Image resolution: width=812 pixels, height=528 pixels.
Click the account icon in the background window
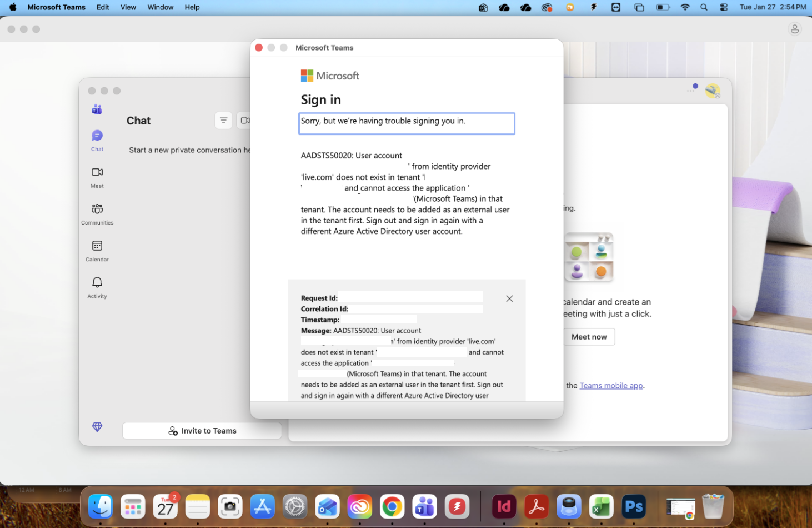[x=795, y=29]
